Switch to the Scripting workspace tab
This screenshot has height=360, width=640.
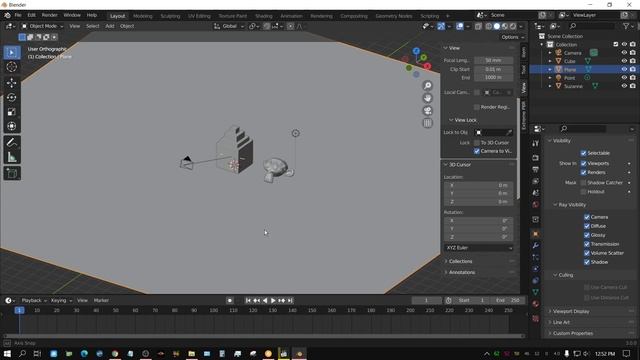tap(429, 16)
